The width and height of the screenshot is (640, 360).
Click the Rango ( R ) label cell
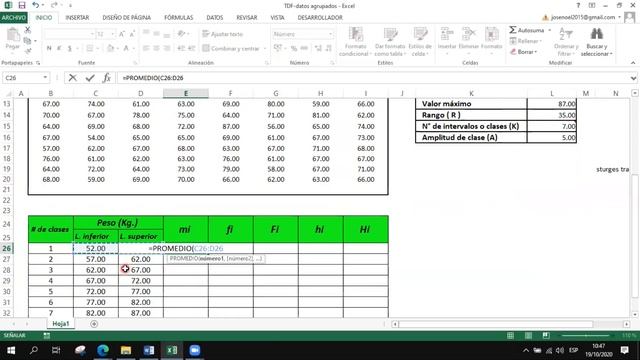click(471, 115)
